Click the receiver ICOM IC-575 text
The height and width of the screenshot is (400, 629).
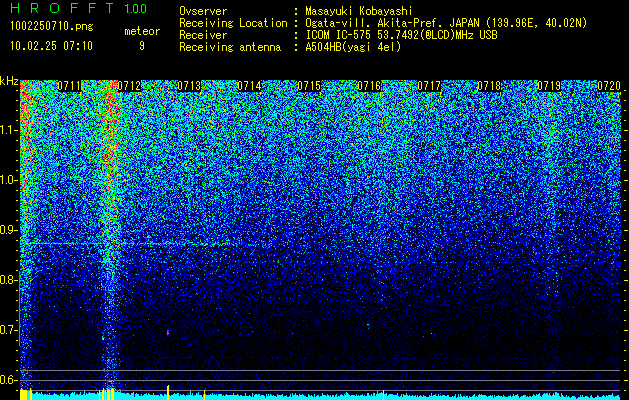[x=340, y=35]
